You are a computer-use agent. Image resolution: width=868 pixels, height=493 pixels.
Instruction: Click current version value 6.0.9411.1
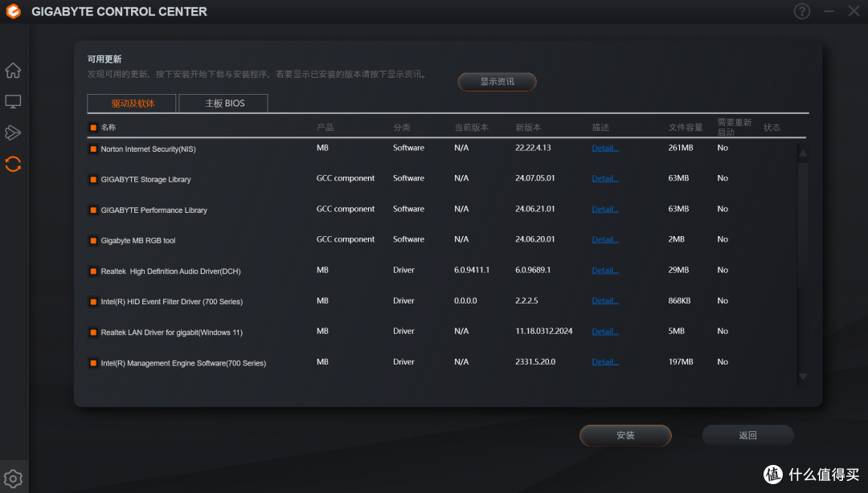point(472,270)
